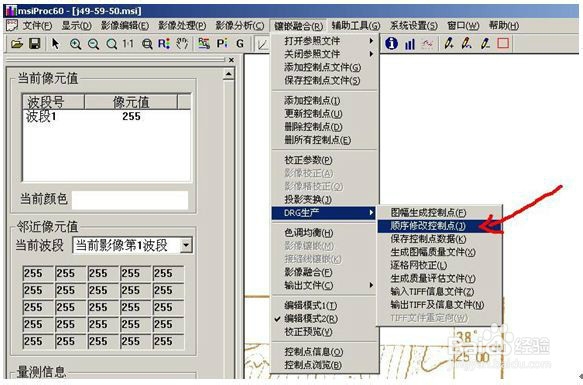Select 输入TIFF信息文件(Z)
Image resolution: width=583 pixels, height=385 pixels.
pyautogui.click(x=439, y=292)
